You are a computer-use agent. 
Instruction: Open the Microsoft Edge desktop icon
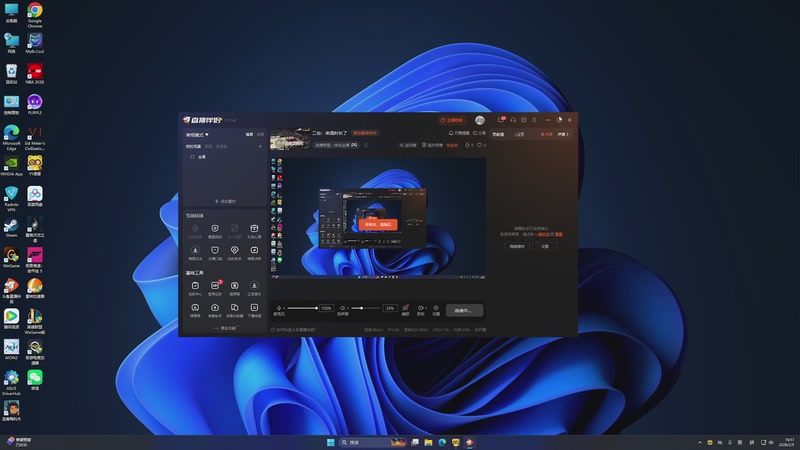(11, 138)
